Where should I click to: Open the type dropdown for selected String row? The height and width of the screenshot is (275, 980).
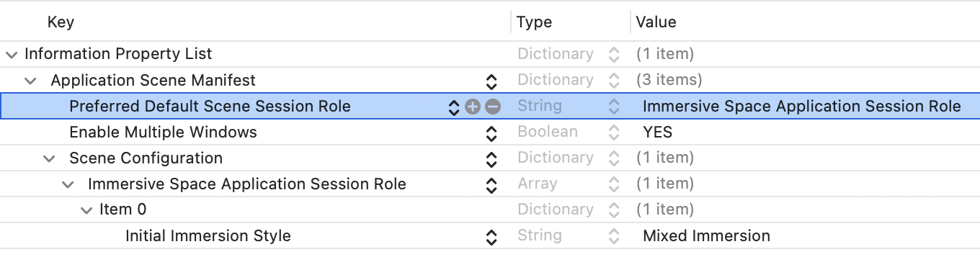click(x=613, y=107)
